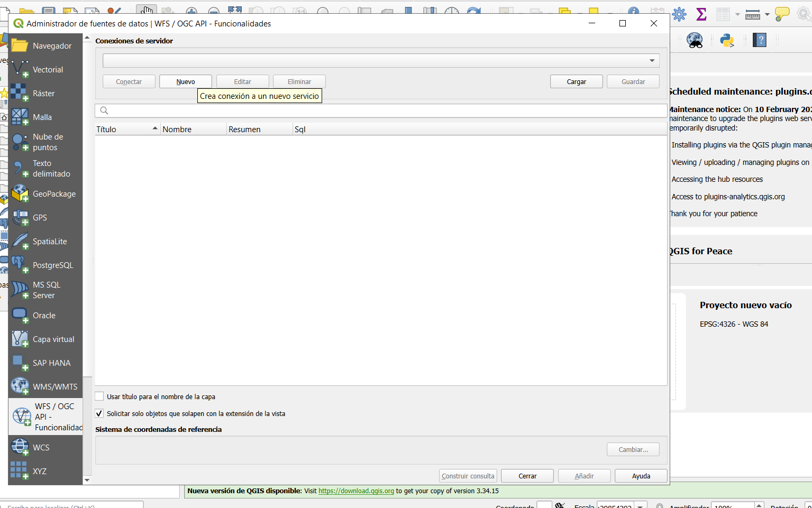Click Guardar to save connections
The height and width of the screenshot is (508, 812).
(x=633, y=81)
